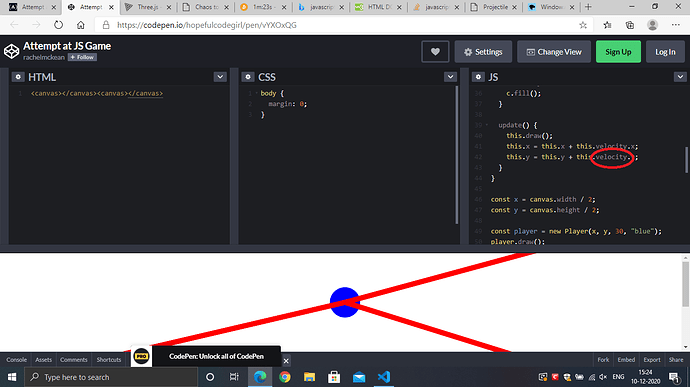690x387 pixels.
Task: Open pen Settings
Action: [483, 52]
